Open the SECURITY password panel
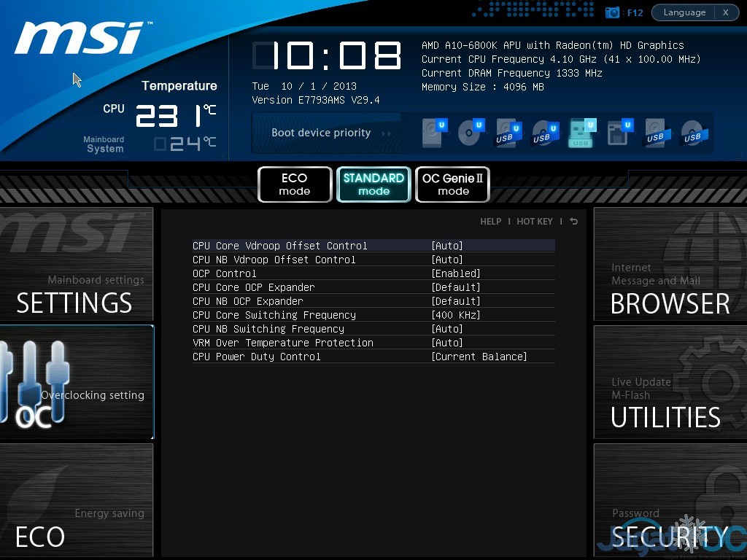Image resolution: width=747 pixels, height=560 pixels. (670, 500)
